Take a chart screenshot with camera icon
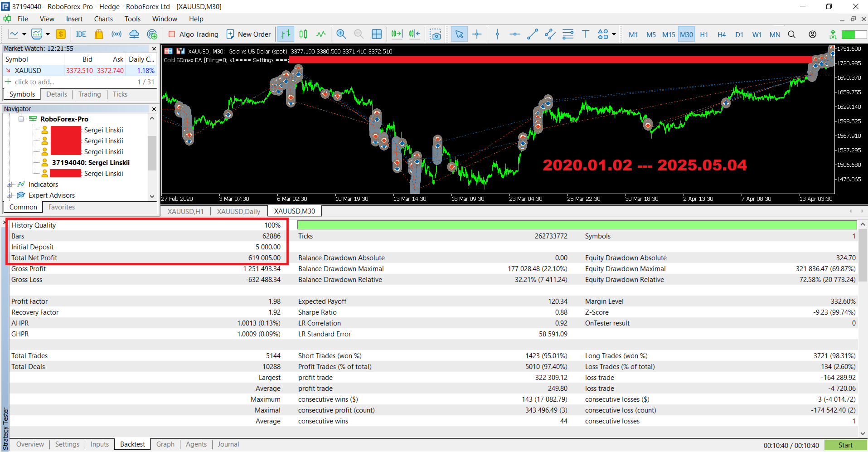The height and width of the screenshot is (452, 868). click(x=435, y=34)
